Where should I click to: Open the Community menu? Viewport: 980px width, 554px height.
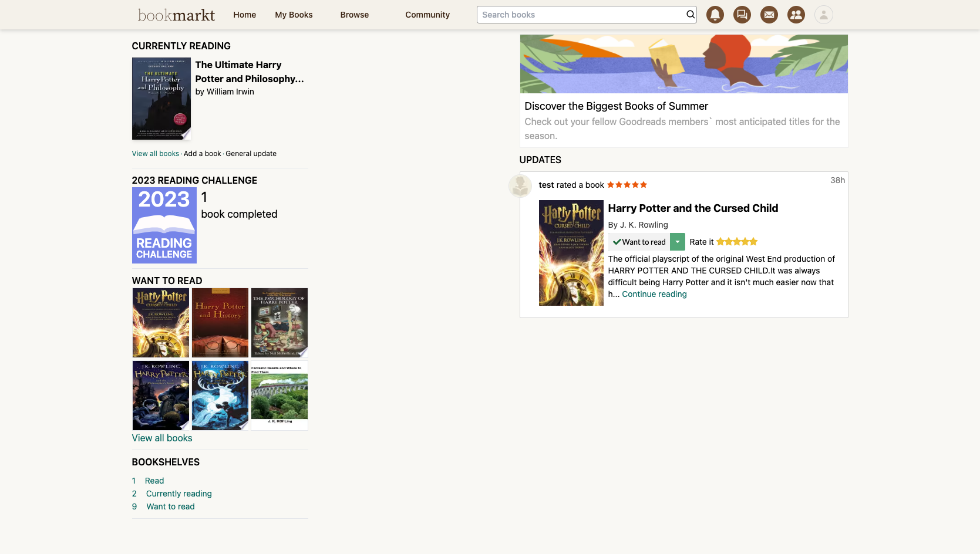click(427, 15)
